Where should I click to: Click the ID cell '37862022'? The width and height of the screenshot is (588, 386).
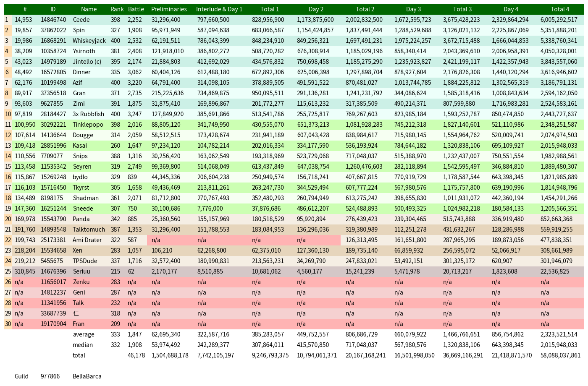coord(53,30)
